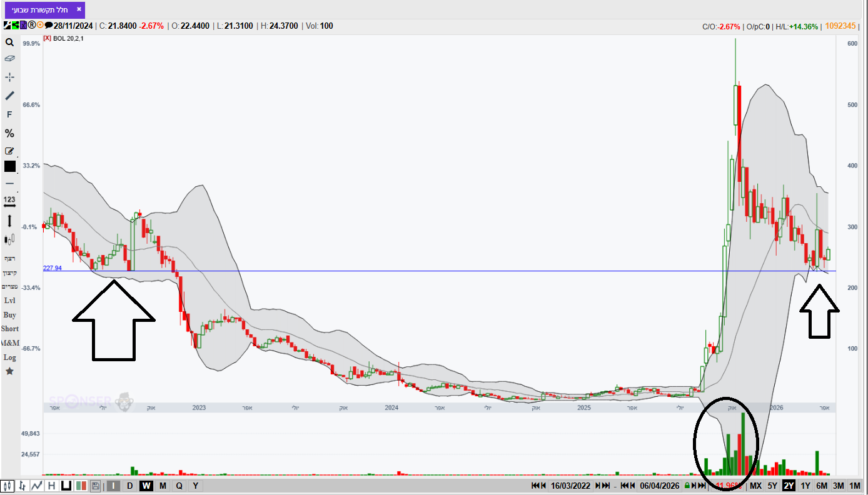The width and height of the screenshot is (868, 495).
Task: Toggle the green lock icon
Action: click(x=687, y=486)
